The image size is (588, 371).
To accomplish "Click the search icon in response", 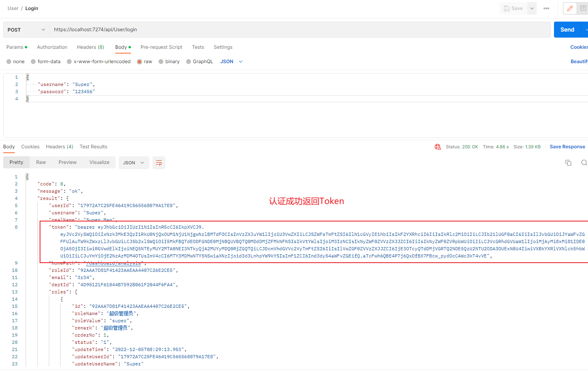I will [x=584, y=163].
